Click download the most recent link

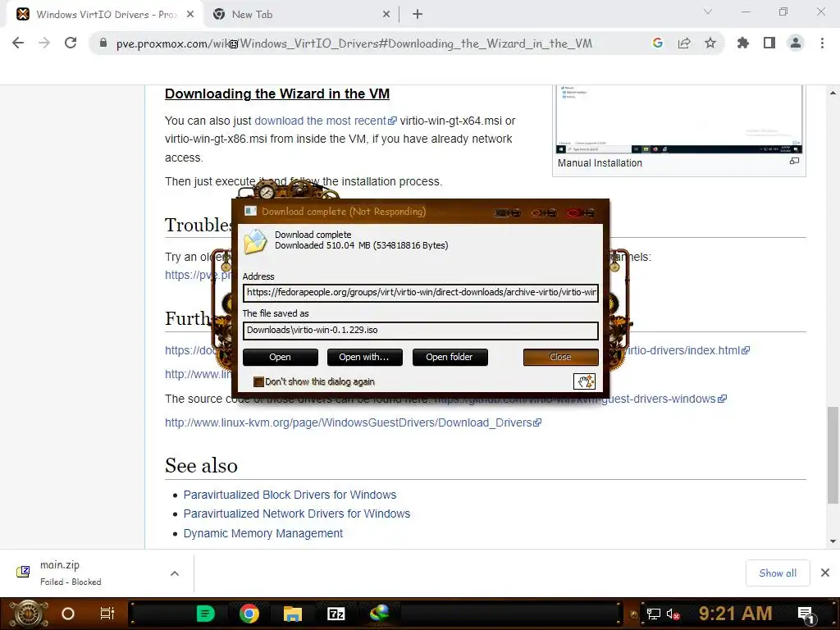point(325,121)
